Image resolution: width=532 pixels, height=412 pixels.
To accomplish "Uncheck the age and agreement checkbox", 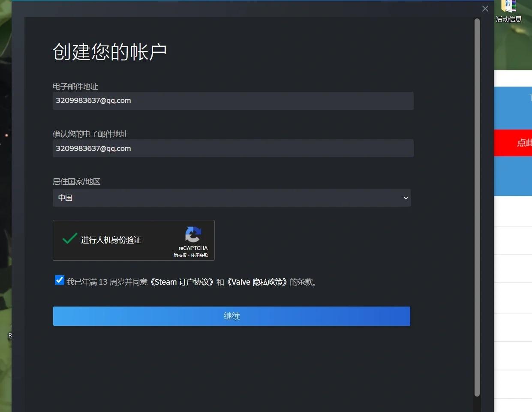I will click(x=59, y=280).
